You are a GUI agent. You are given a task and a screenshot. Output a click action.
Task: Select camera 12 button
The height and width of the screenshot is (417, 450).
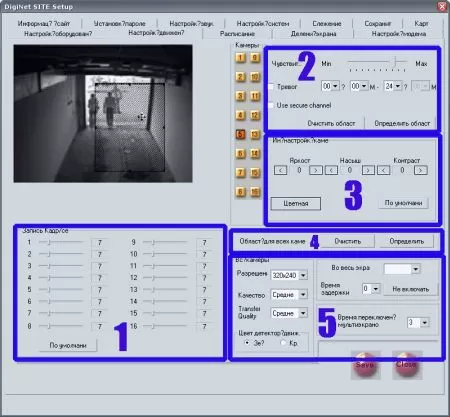coord(255,115)
